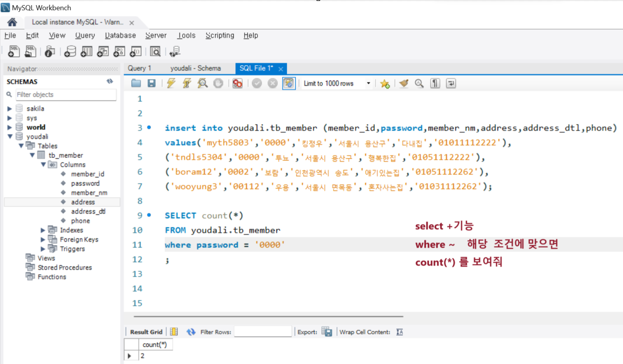Stop the query being executed

coord(218,83)
